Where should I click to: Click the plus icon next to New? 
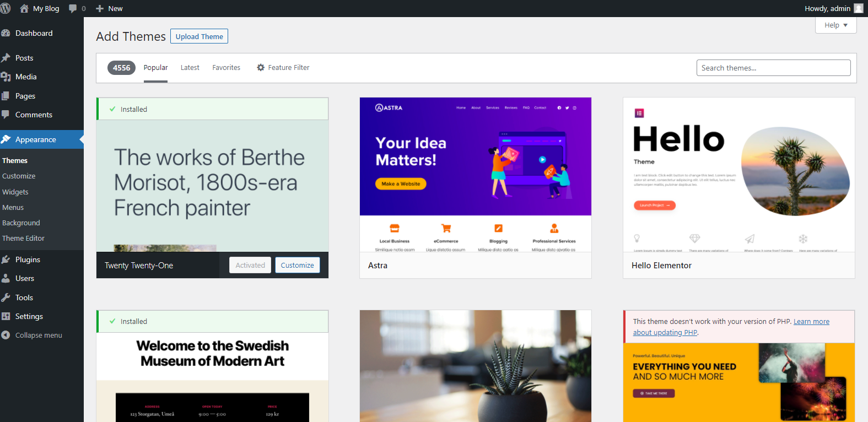pyautogui.click(x=100, y=9)
